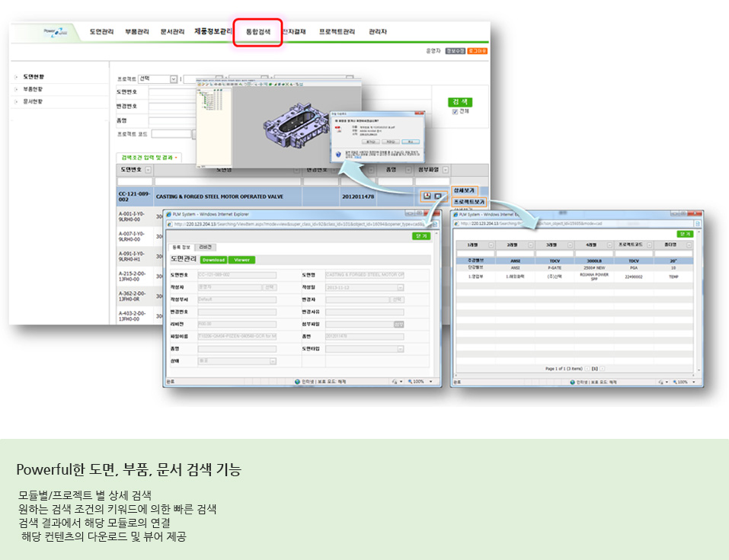This screenshot has height=560, width=729.
Task: Expand the 도면타입 dropdown
Action: [x=400, y=348]
